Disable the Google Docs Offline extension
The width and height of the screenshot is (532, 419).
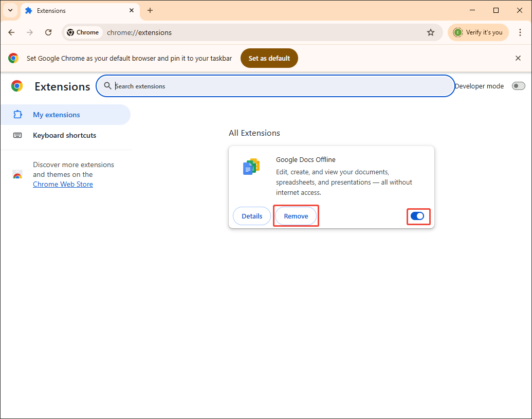pyautogui.click(x=418, y=216)
